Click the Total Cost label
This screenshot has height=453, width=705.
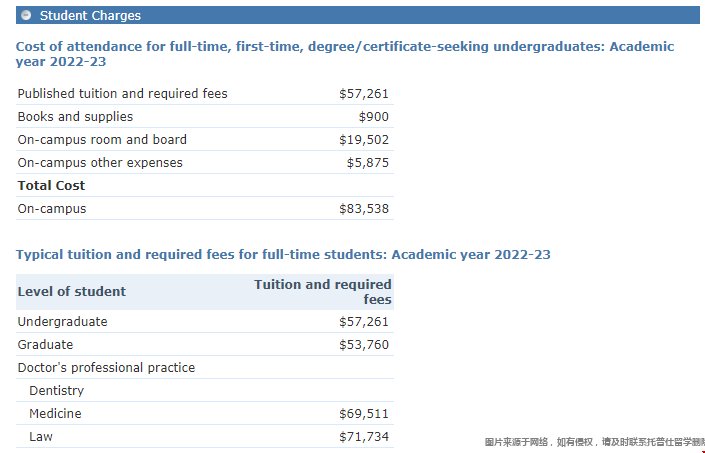51,186
